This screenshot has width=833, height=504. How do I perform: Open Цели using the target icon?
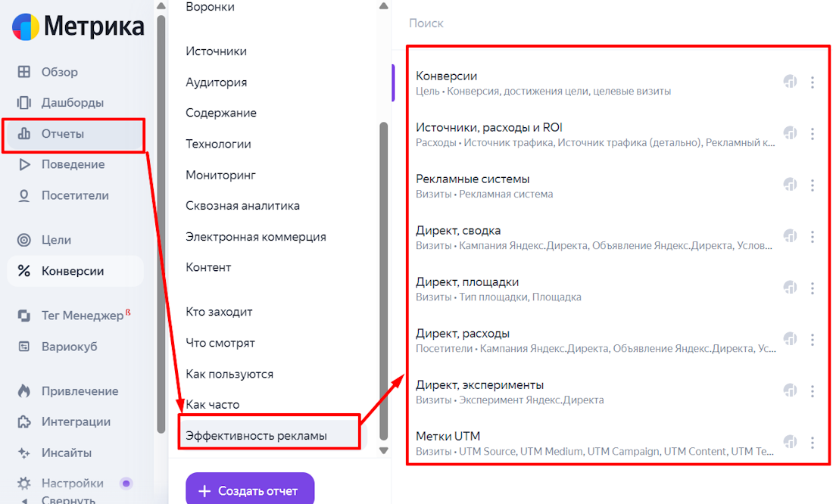[23, 240]
